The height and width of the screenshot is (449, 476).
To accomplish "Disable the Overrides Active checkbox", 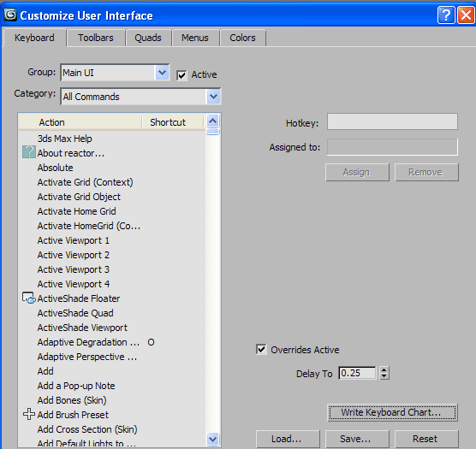I will pyautogui.click(x=261, y=349).
